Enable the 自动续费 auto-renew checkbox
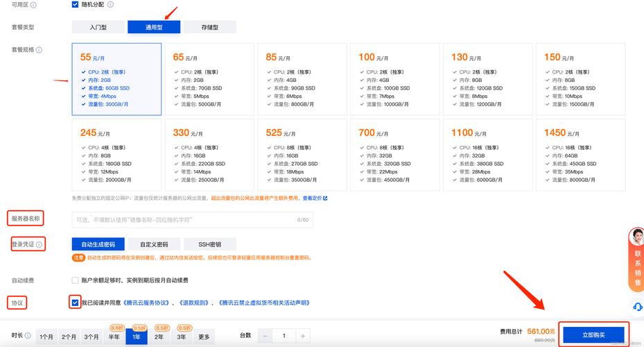This screenshot has width=644, height=347. pyautogui.click(x=75, y=280)
